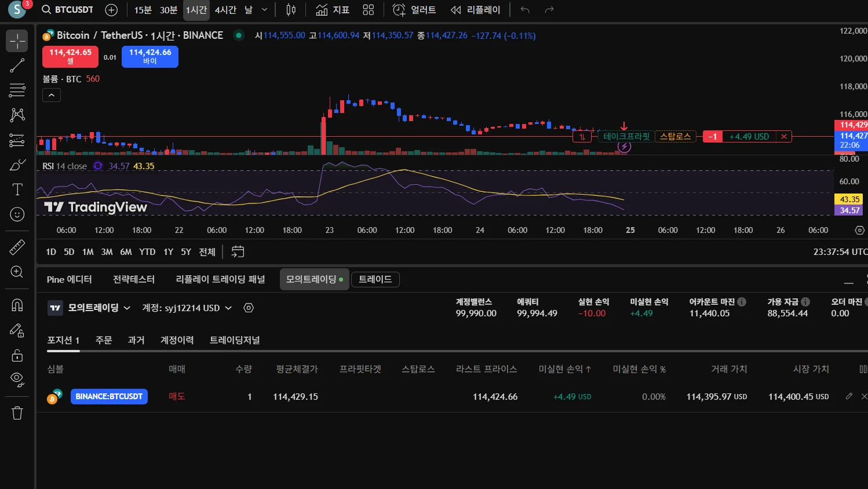Open the candlestick chart style icon
Viewport: 868px width, 489px height.
291,10
